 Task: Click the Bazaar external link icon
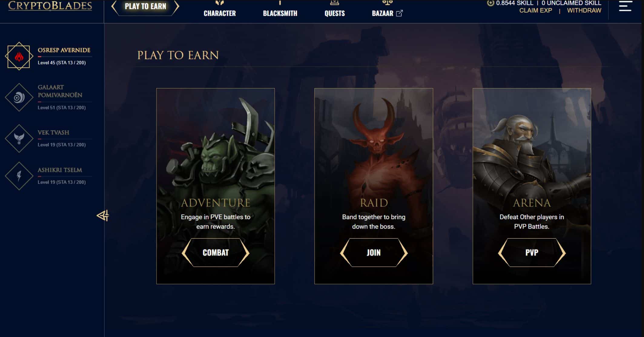point(399,13)
